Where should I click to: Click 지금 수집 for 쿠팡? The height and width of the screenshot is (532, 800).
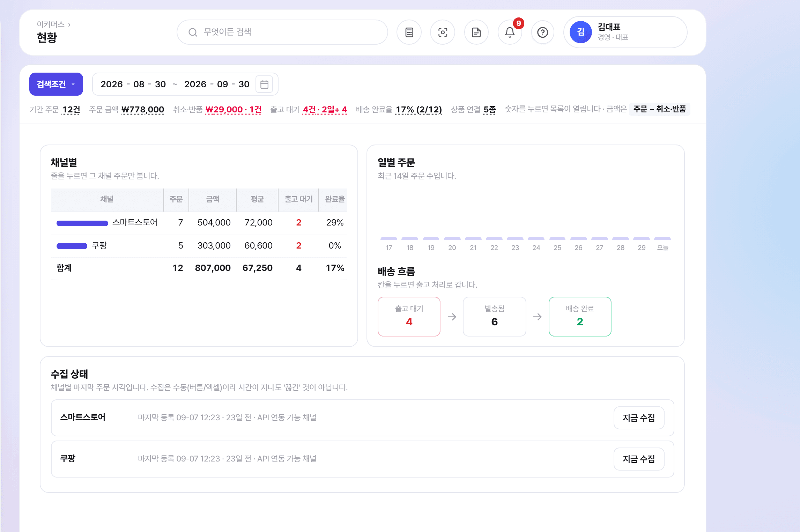pos(639,459)
